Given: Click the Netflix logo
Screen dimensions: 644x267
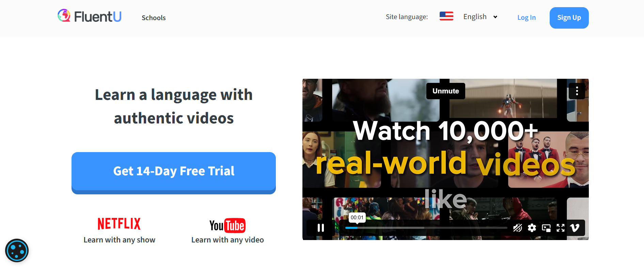Looking at the screenshot, I should 119,224.
